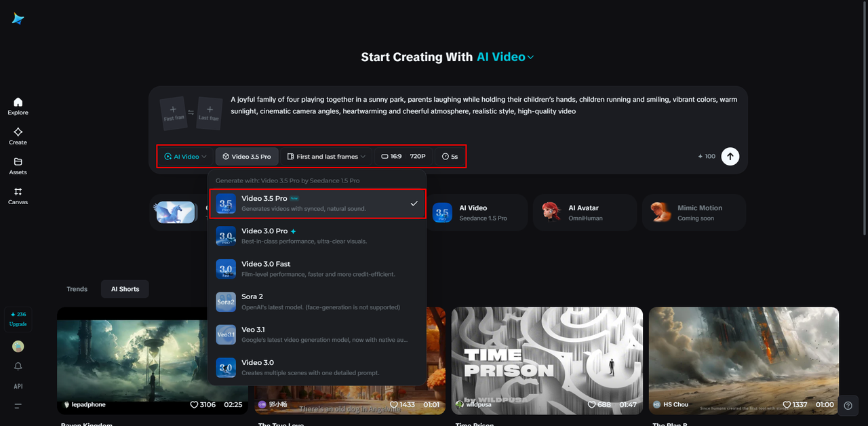Click the Mimic Motion coming soon card
This screenshot has height=426, width=868.
[x=694, y=213]
